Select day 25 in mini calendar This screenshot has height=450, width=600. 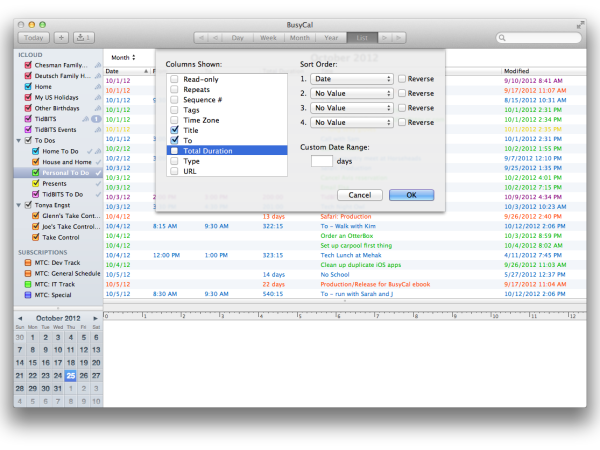(71, 376)
